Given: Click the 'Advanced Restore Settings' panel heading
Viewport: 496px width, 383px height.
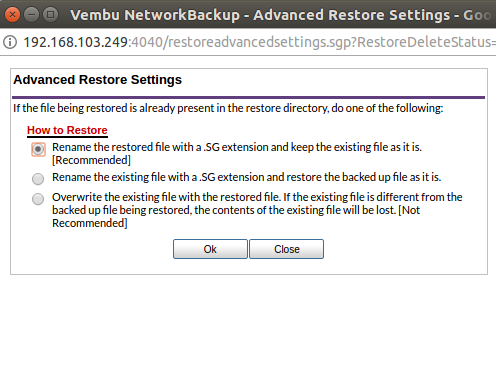Looking at the screenshot, I should point(97,80).
